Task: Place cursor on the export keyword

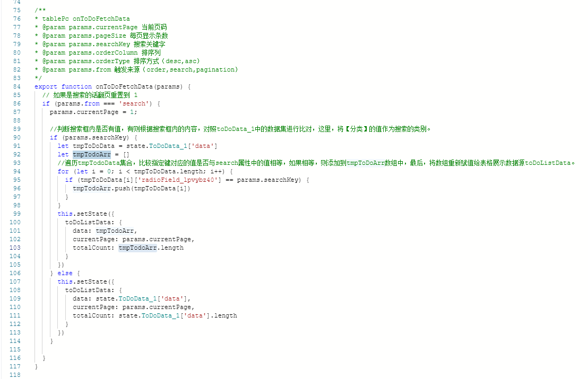Action: [x=46, y=86]
